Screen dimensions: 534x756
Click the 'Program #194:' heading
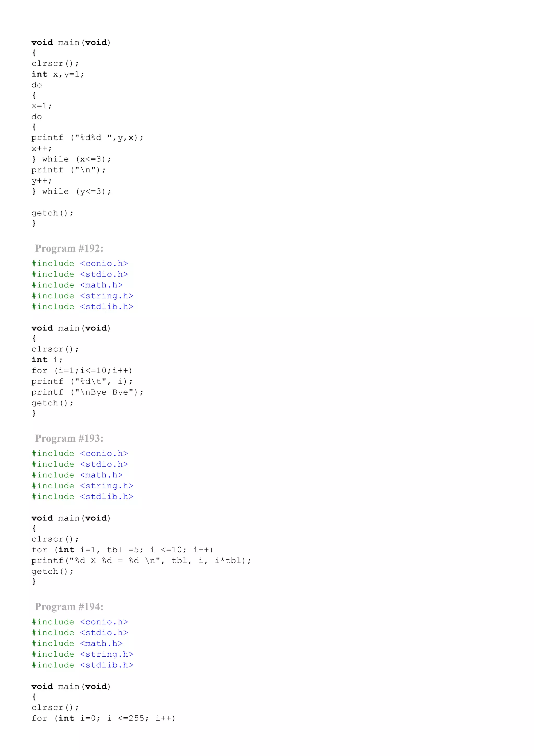click(x=69, y=607)
